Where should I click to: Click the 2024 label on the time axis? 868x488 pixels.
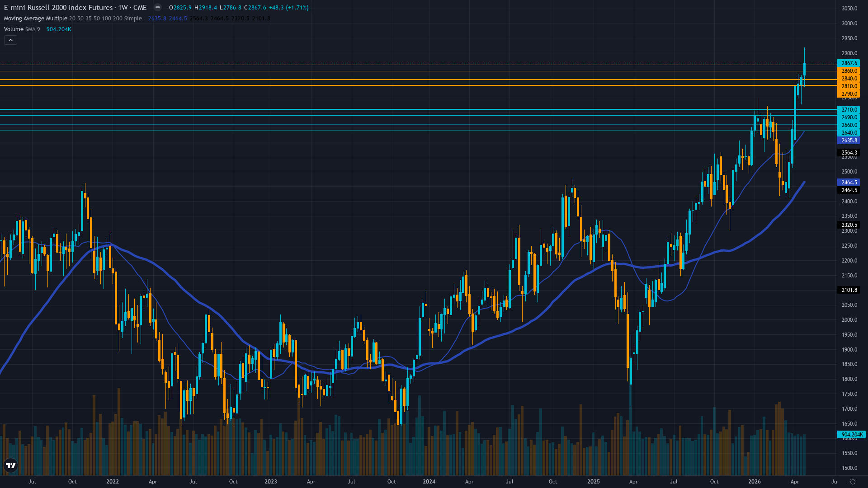tap(429, 482)
